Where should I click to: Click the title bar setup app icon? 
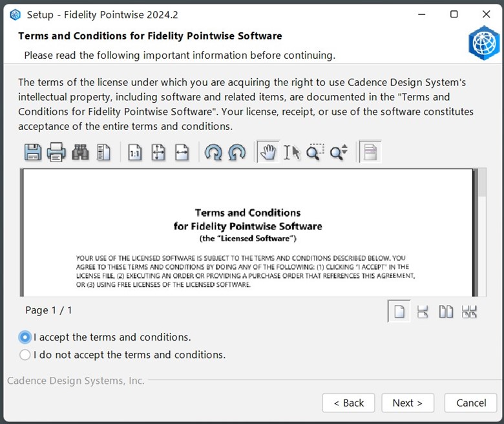pyautogui.click(x=15, y=15)
